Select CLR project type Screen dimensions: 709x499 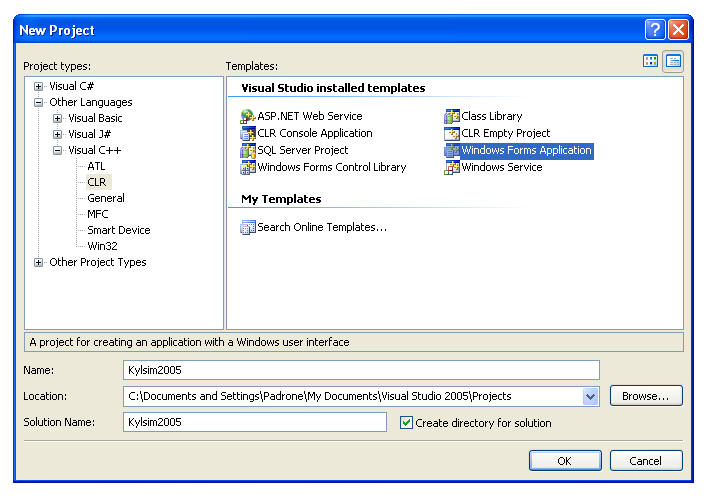click(x=97, y=182)
